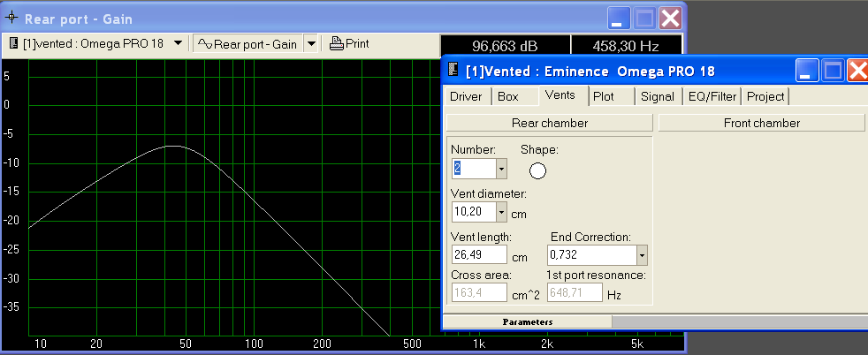Click the Front chamber button
This screenshot has width=868, height=355.
[762, 123]
